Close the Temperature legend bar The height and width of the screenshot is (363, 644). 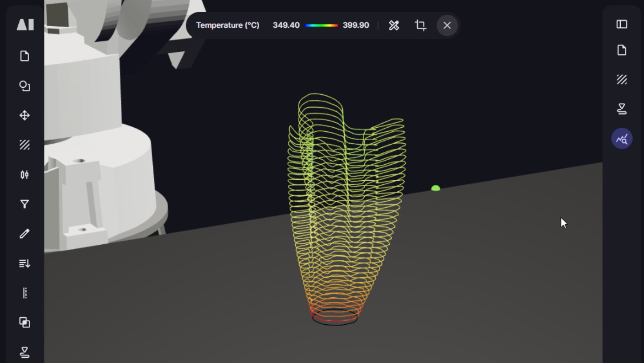click(x=447, y=25)
